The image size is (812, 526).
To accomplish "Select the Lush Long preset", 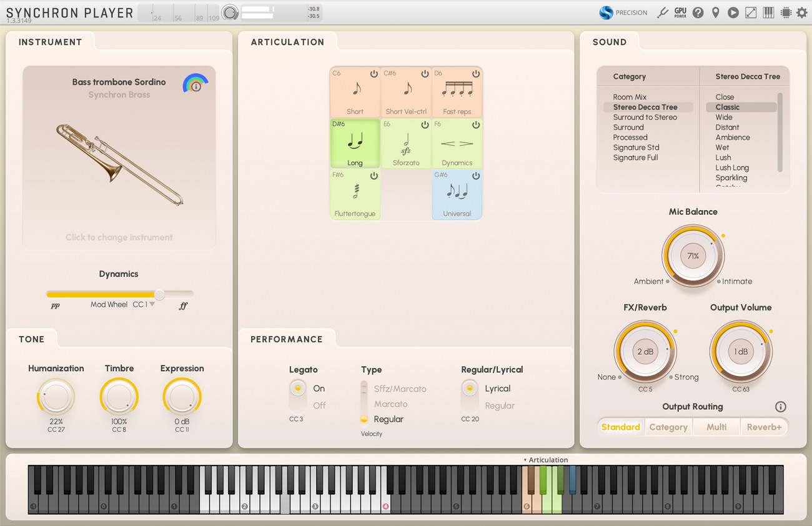I will click(x=732, y=167).
